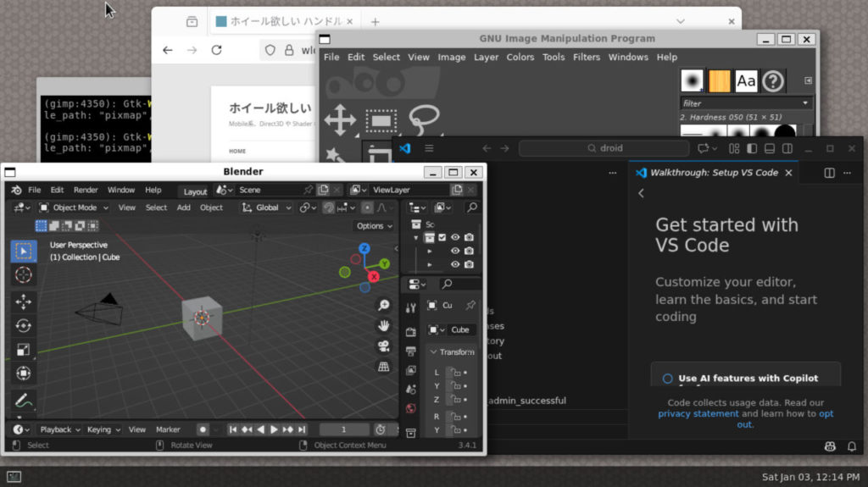
Task: Open the Filters menu in GIMP
Action: (x=587, y=57)
